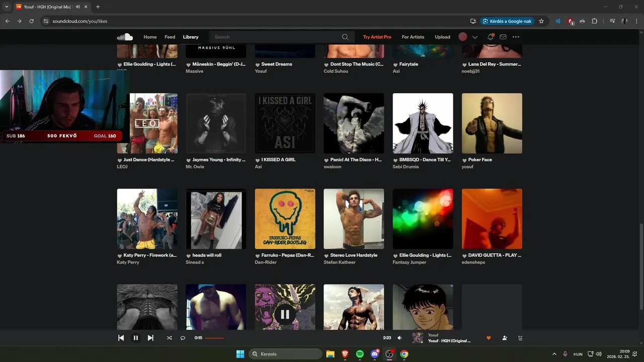Open the Farruko Pepas smiley artwork
644x362 pixels.
coord(285,219)
